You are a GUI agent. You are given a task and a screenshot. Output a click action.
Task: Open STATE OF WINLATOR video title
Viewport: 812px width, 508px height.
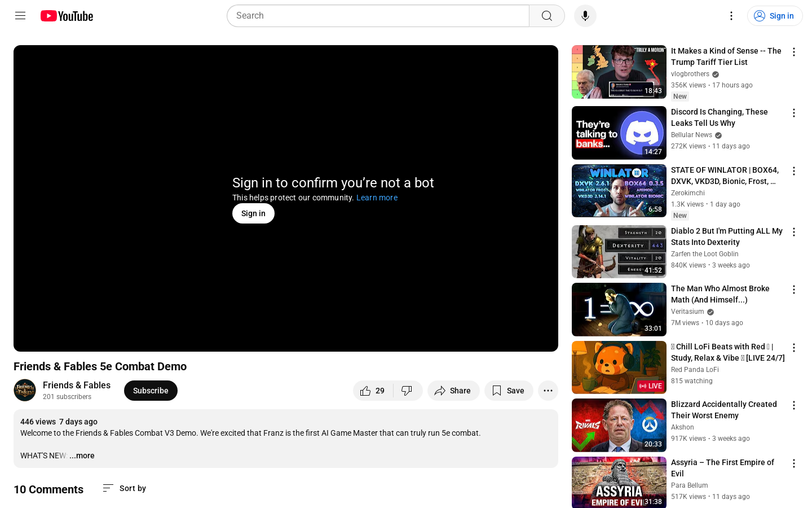point(726,176)
